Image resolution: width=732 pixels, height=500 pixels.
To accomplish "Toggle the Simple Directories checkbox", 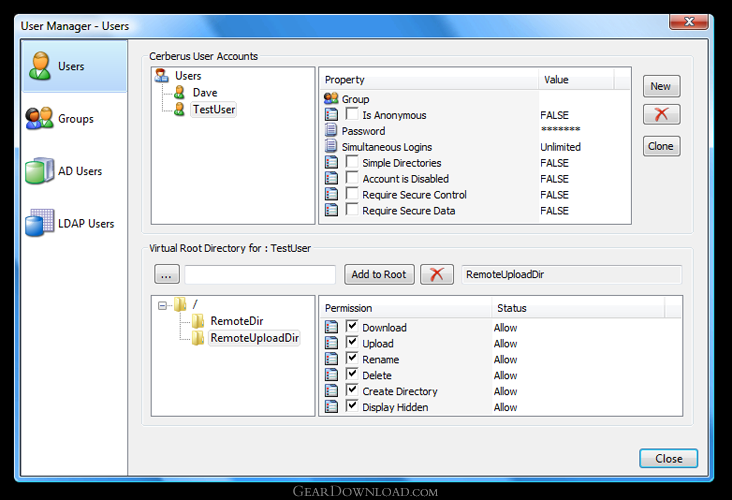I will pos(352,162).
